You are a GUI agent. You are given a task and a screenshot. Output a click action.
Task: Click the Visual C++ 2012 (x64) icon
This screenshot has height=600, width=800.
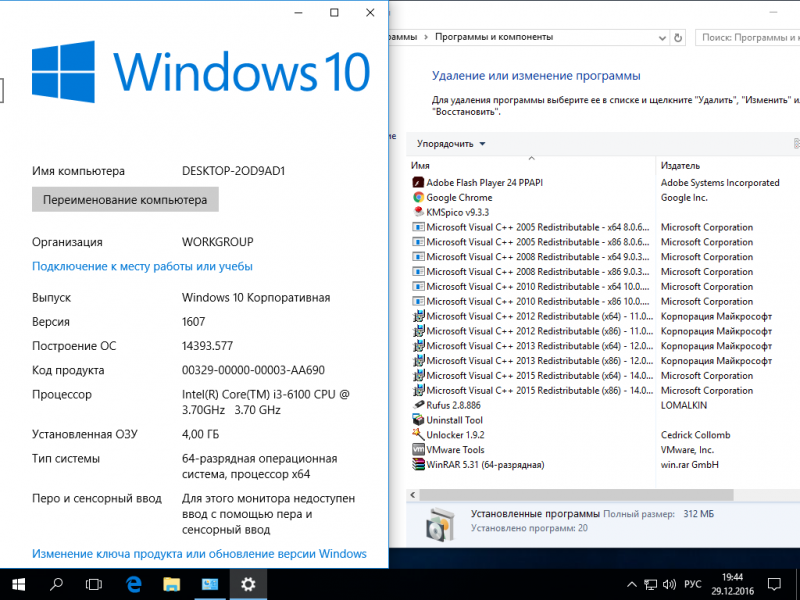tap(418, 316)
